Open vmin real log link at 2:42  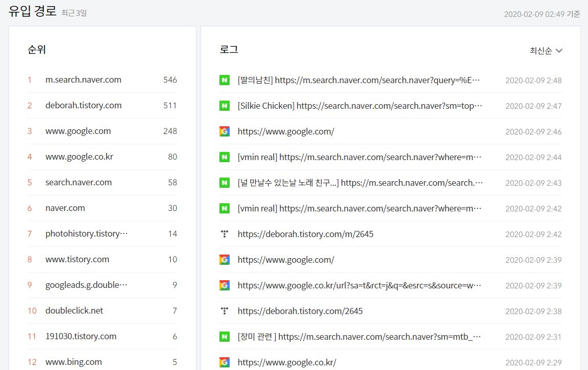[360, 208]
